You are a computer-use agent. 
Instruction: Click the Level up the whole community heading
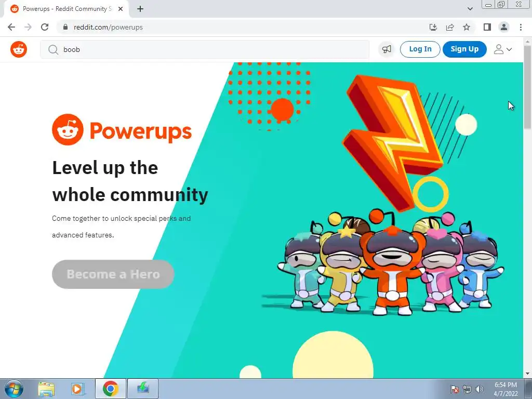[130, 181]
